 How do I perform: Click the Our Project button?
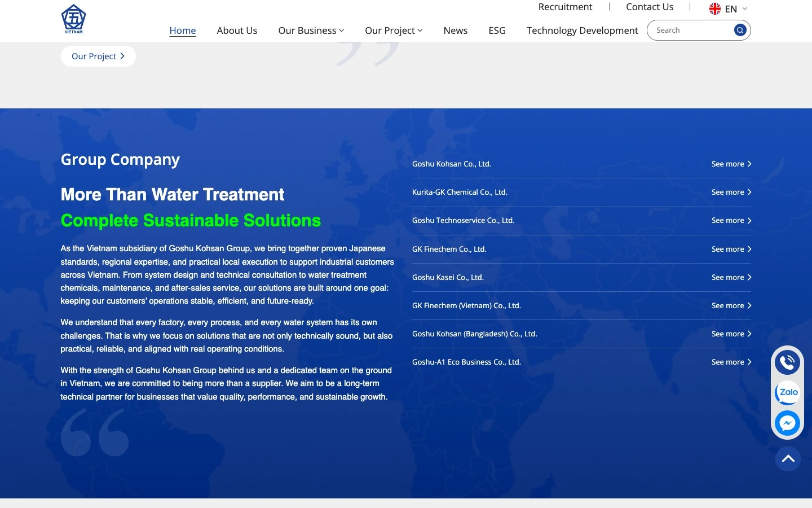click(98, 56)
